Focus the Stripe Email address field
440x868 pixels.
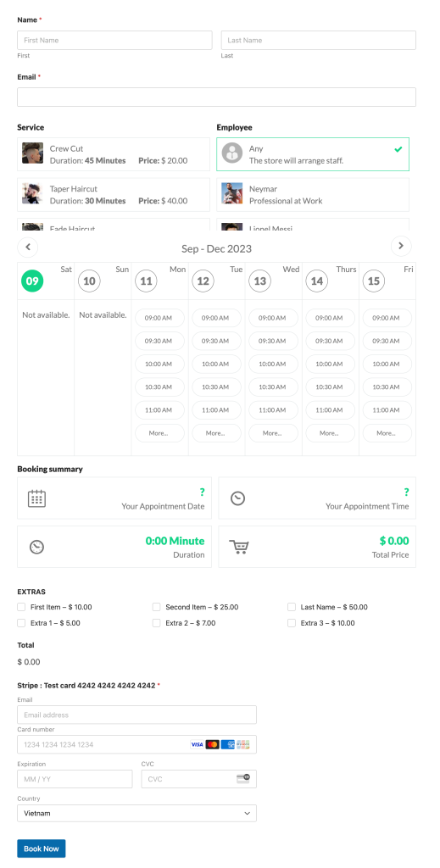click(136, 715)
